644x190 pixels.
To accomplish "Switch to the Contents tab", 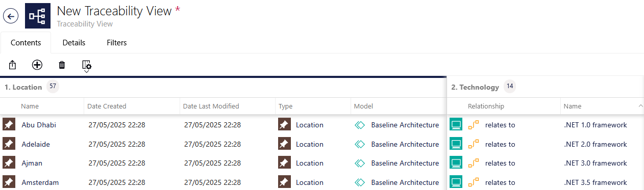I will point(26,43).
